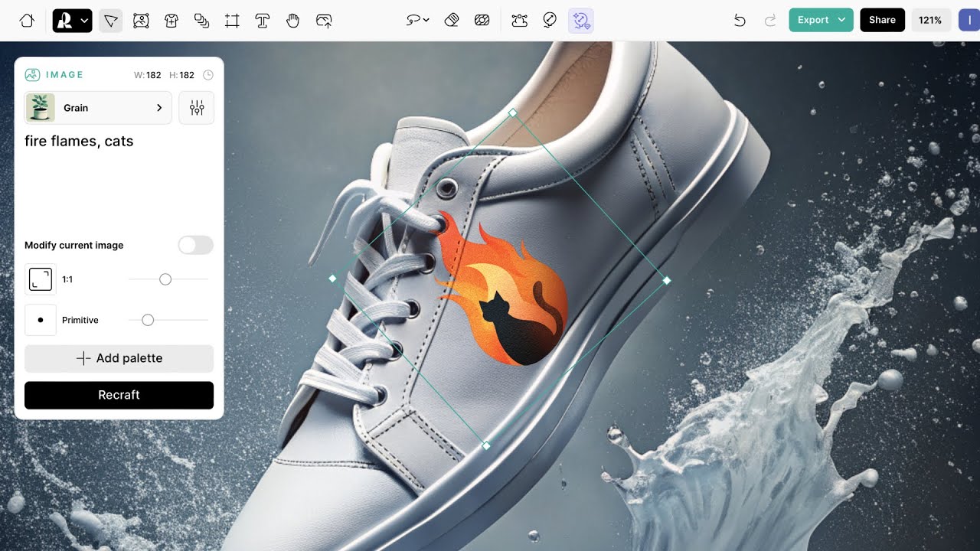Undo the last action
This screenshot has height=551, width=980.
(740, 21)
